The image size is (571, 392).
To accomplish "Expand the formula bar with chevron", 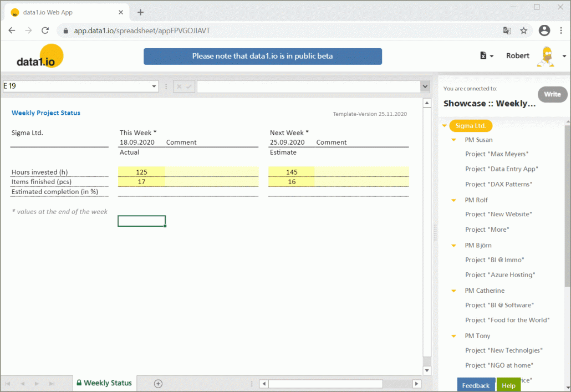I will tap(425, 86).
